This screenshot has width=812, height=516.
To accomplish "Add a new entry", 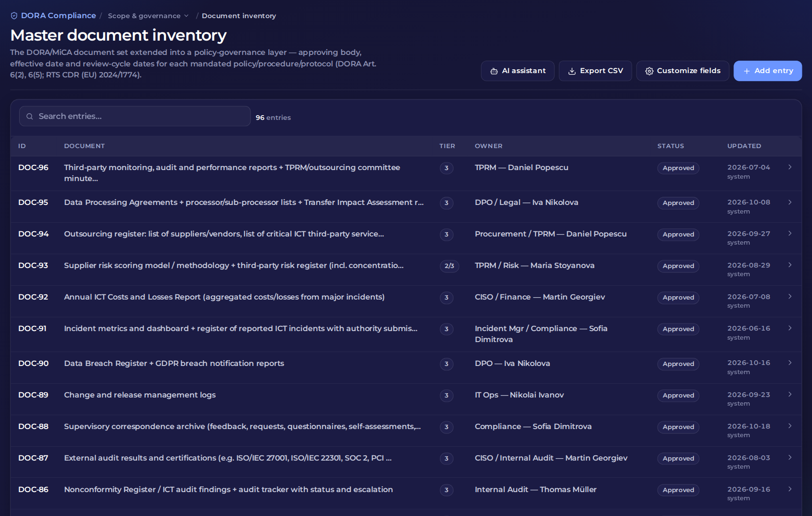I will tap(768, 71).
